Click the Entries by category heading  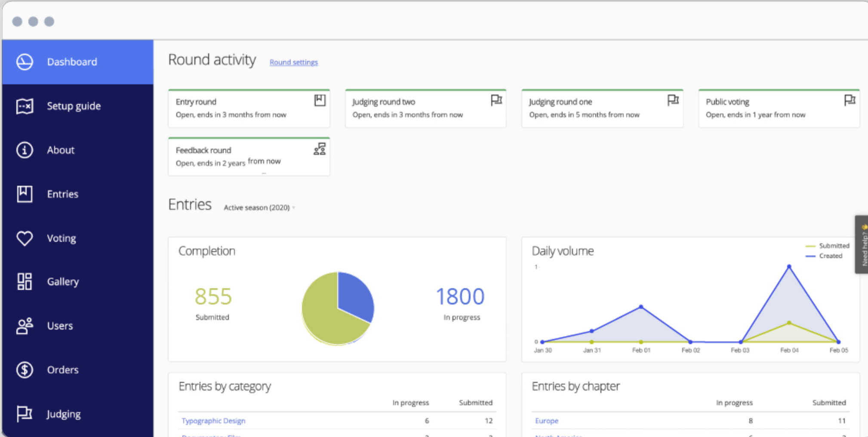[x=225, y=387]
